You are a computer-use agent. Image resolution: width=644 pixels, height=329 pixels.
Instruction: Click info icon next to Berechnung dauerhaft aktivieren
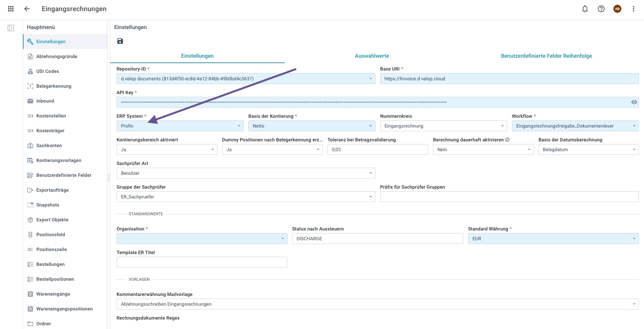click(x=507, y=140)
